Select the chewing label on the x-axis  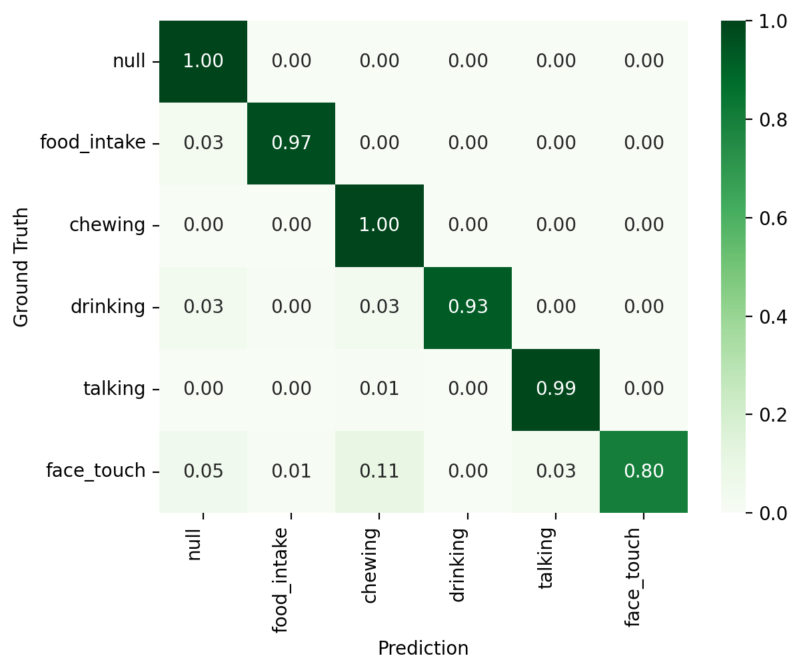pyautogui.click(x=371, y=566)
